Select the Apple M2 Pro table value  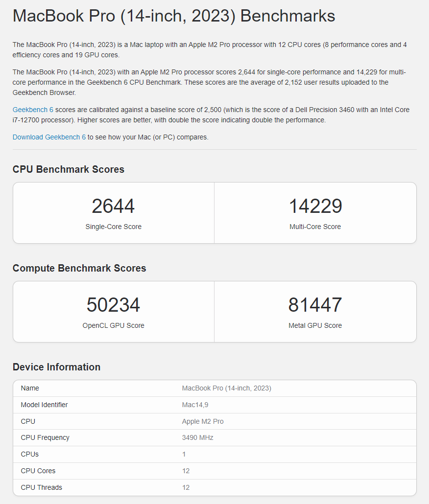click(203, 421)
